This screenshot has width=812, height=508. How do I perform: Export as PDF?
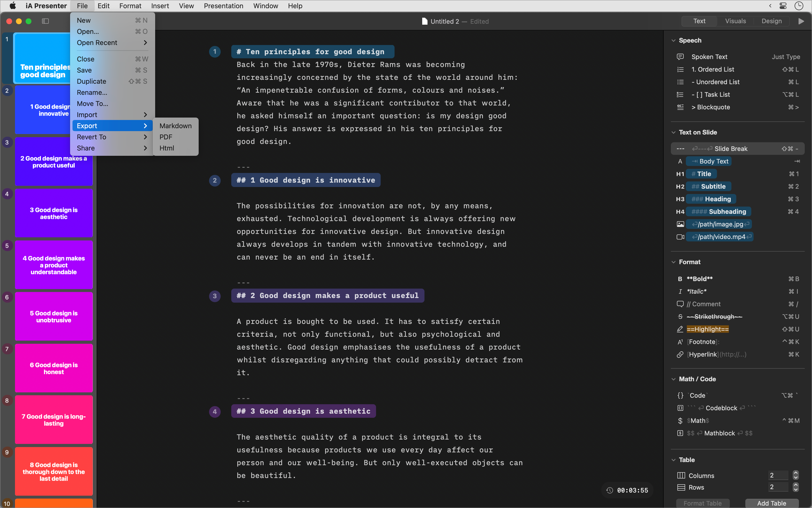tap(175, 137)
